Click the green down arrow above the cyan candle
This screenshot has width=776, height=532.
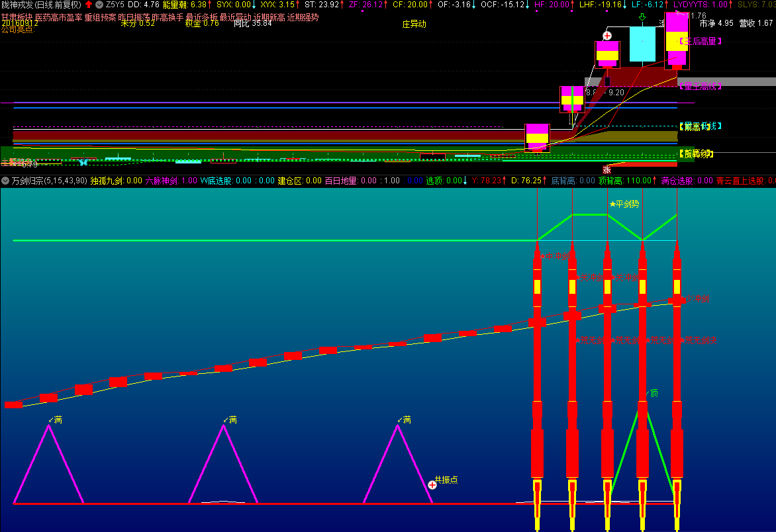click(642, 18)
